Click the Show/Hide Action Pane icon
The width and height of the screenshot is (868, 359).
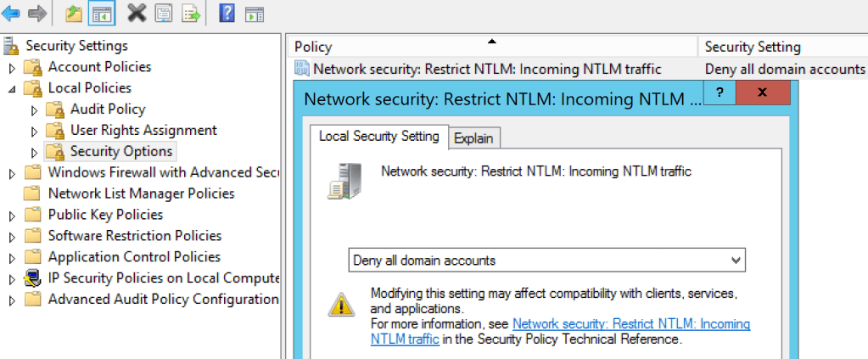click(x=254, y=13)
